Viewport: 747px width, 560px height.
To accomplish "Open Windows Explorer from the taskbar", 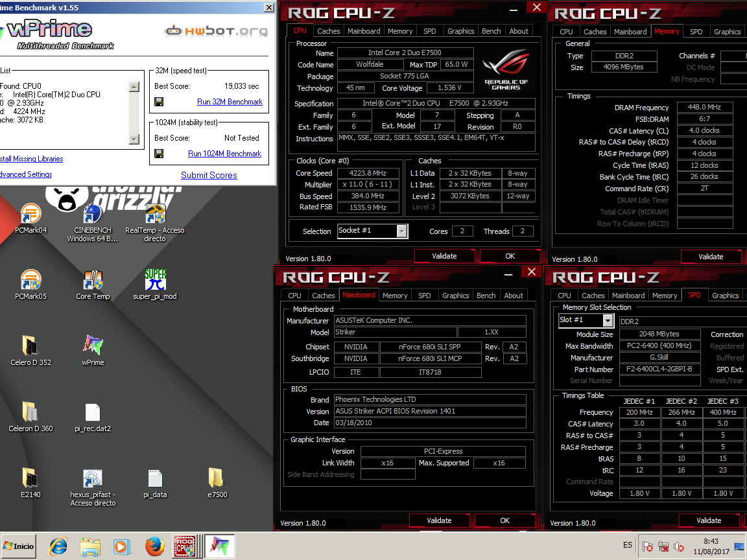I will tap(90, 546).
